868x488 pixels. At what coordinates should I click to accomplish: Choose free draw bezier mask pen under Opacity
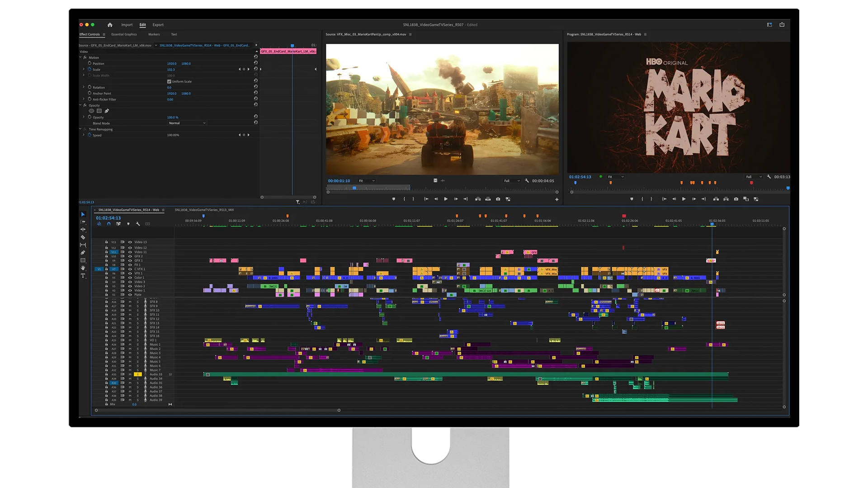pos(107,111)
